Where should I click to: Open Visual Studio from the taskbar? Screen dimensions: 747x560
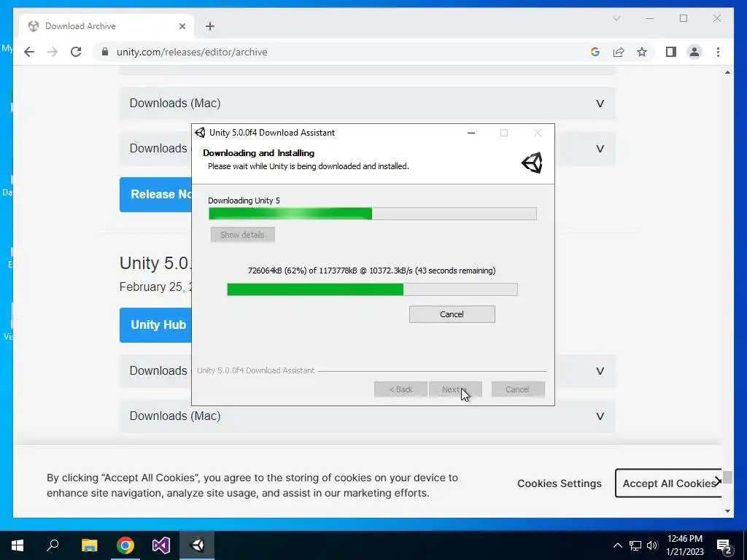(161, 545)
